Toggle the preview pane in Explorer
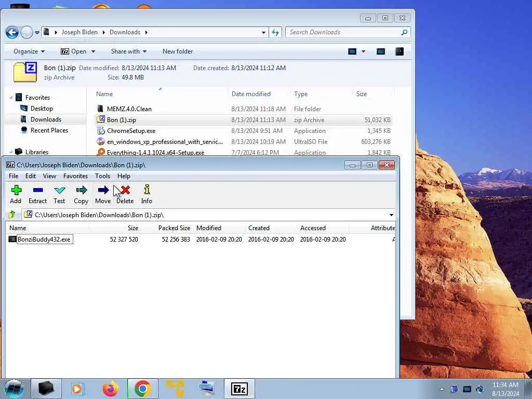 381,51
